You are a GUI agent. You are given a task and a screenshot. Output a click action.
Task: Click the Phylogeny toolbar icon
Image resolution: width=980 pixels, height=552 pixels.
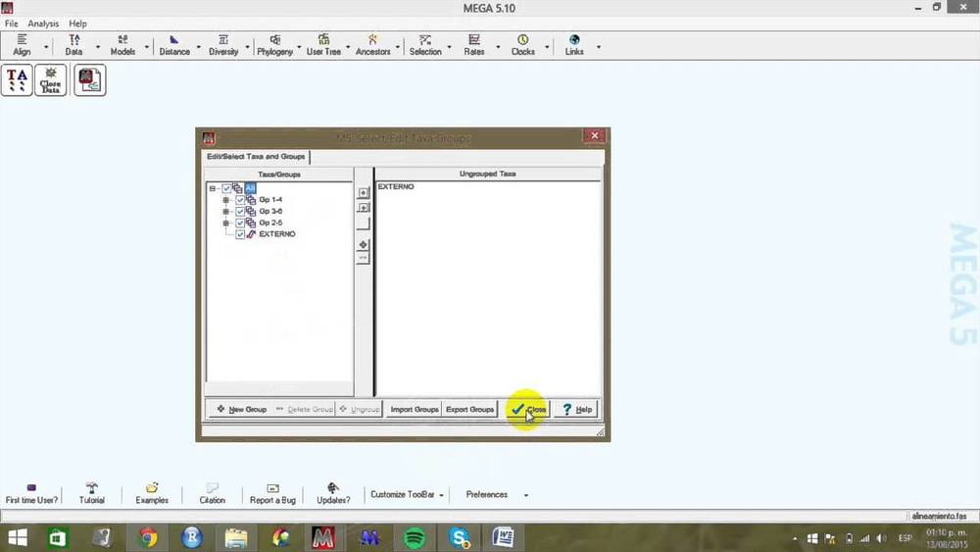(274, 45)
